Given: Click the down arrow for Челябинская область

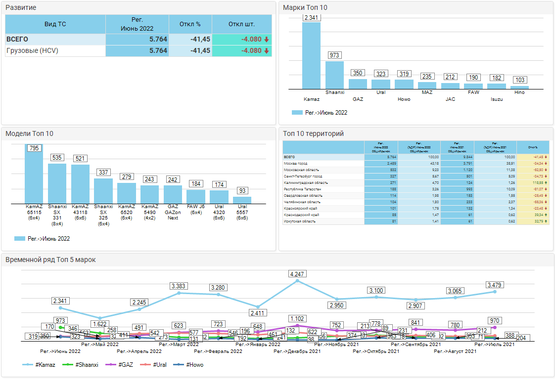Looking at the screenshot, I should [546, 202].
